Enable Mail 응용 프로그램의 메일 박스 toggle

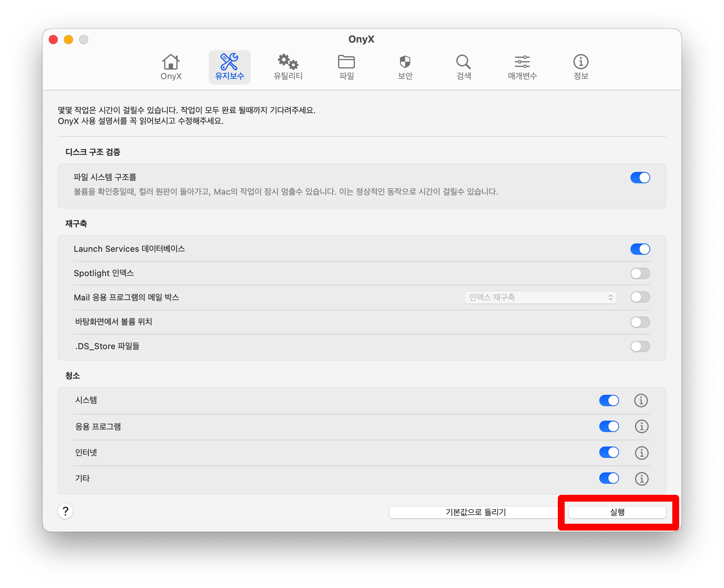640,297
